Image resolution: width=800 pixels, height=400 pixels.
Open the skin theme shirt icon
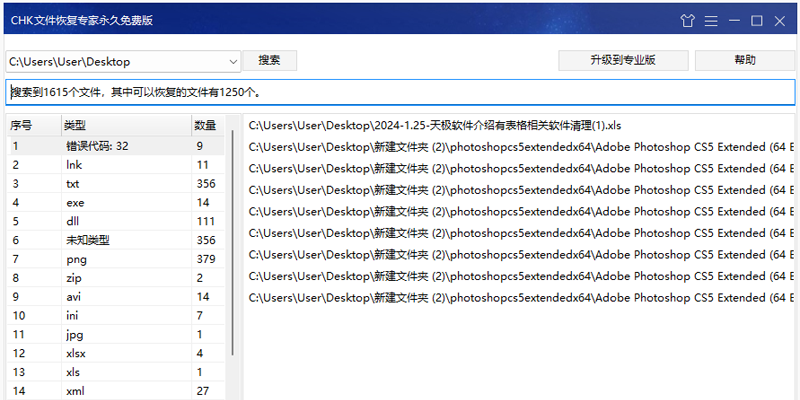click(x=688, y=20)
